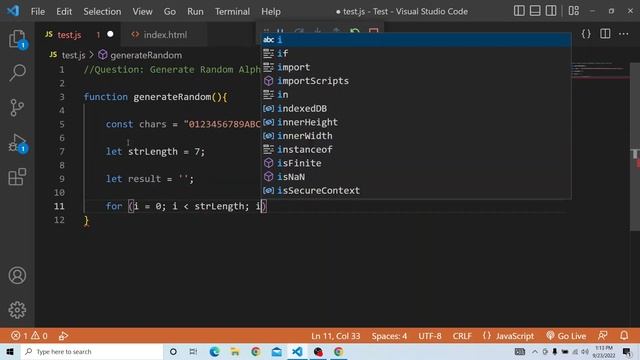
Task: Open the Explorer view in activity bar
Action: [18, 40]
